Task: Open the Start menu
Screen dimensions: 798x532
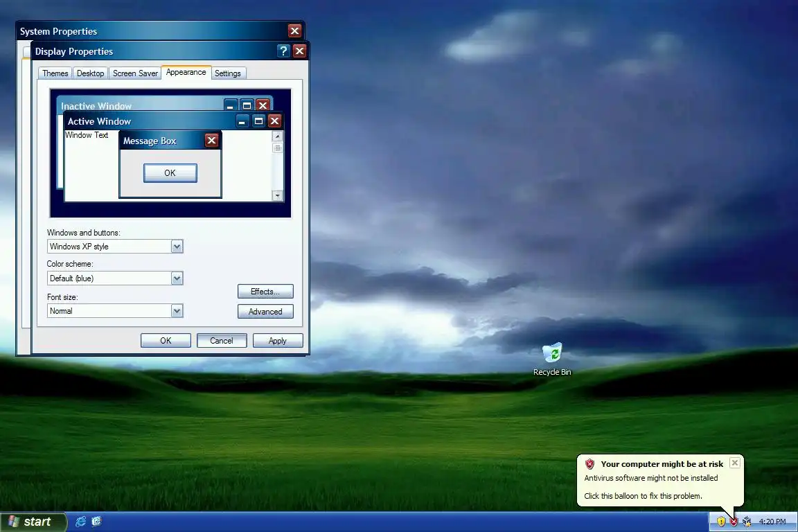Action: point(33,522)
